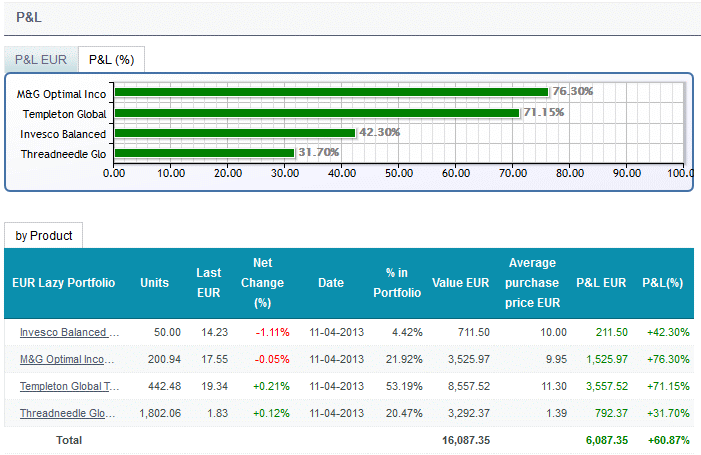
Task: Click the +0.12% net change value
Action: [x=271, y=413]
